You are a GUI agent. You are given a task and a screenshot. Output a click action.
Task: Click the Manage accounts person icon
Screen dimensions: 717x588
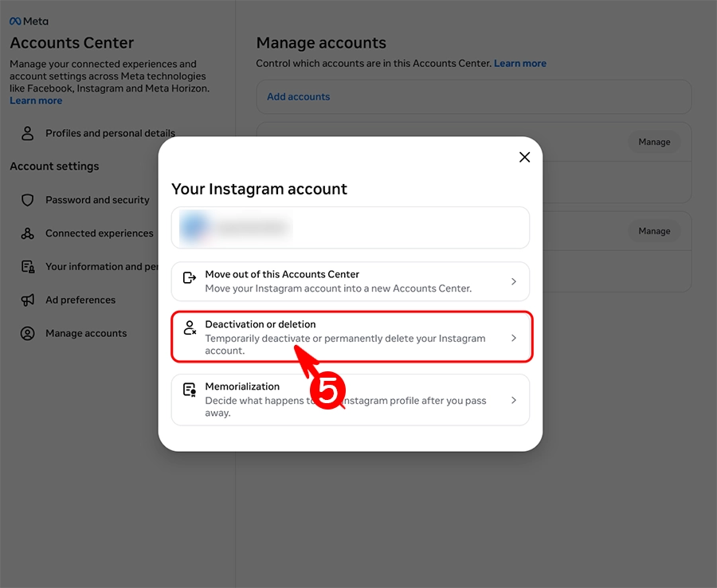[28, 334]
